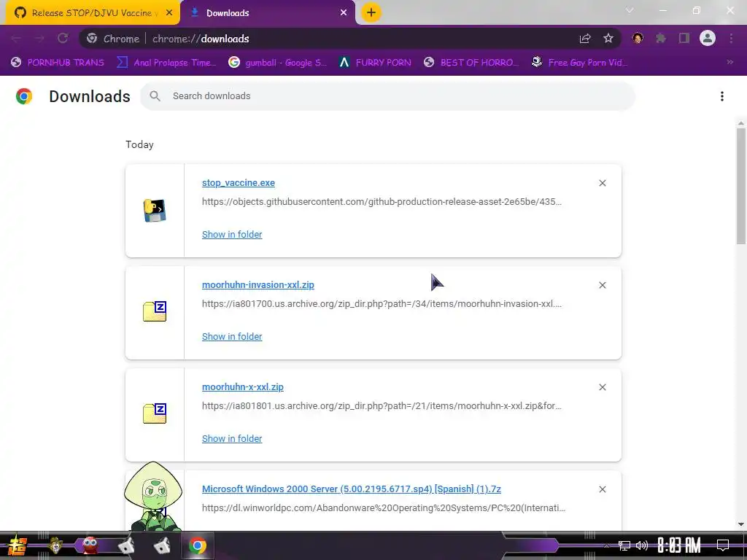The width and height of the screenshot is (747, 560).
Task: Click the moorhuhn-x-xxl.zip archive icon
Action: [x=155, y=413]
